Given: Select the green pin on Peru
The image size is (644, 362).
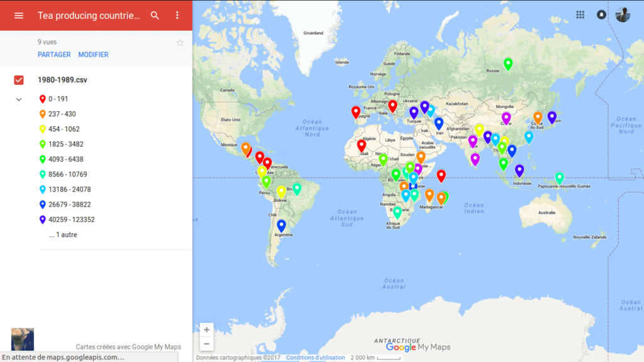Looking at the screenshot, I should pos(267,182).
